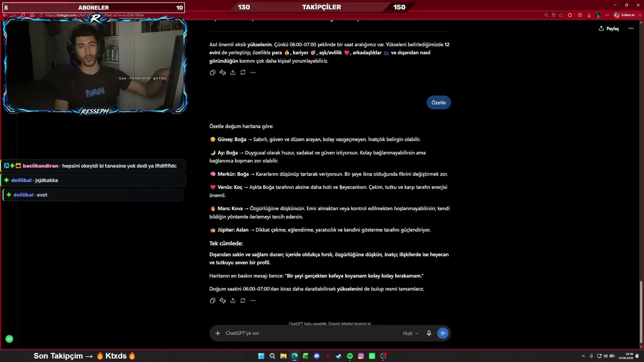Open the browser downloads icon
Image resolution: width=644 pixels, height=362 pixels.
tap(589, 15)
